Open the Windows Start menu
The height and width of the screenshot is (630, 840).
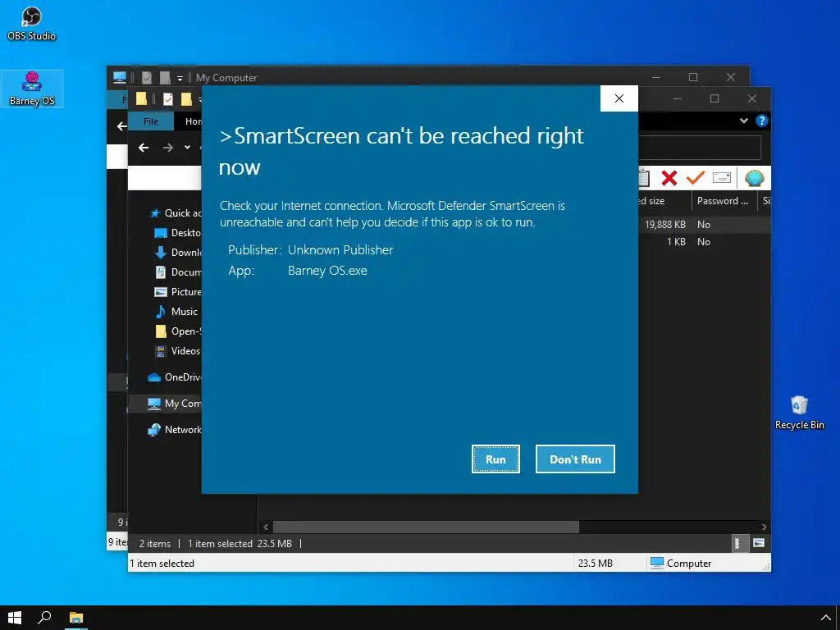point(15,618)
